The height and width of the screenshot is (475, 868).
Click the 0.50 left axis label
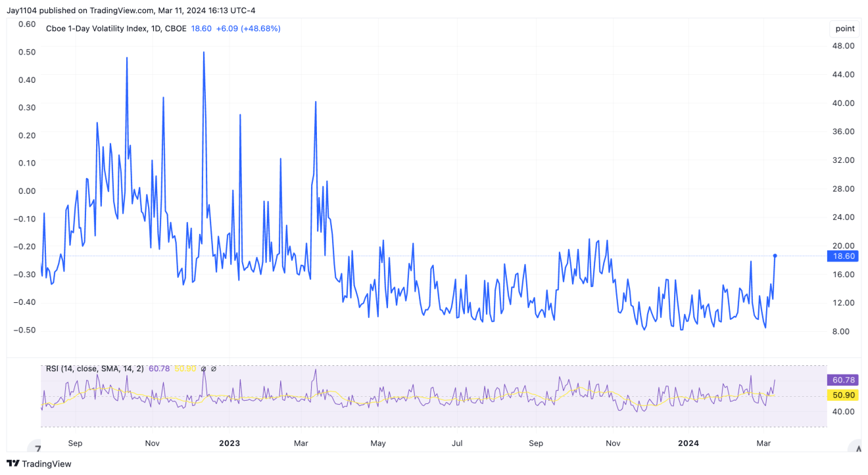pyautogui.click(x=27, y=51)
